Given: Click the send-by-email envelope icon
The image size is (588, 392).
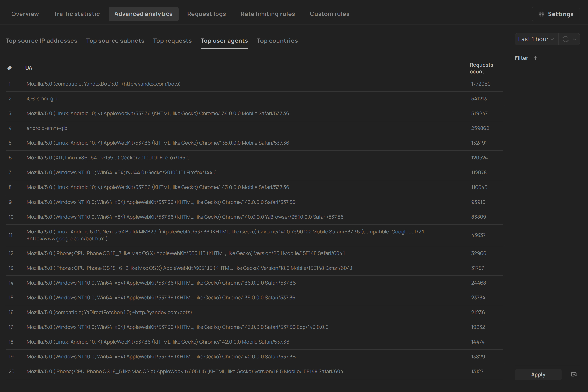Looking at the screenshot, I should pyautogui.click(x=574, y=374).
